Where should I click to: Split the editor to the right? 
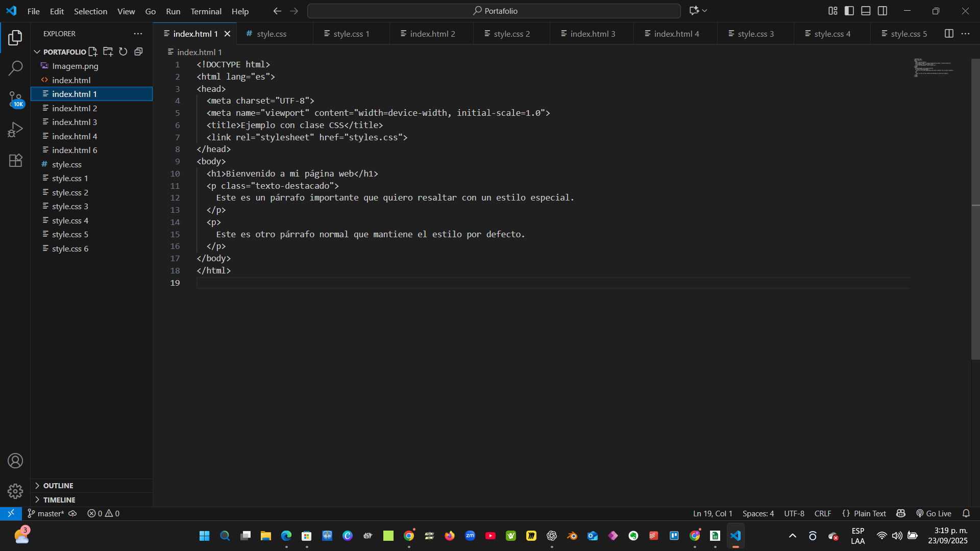click(x=949, y=34)
